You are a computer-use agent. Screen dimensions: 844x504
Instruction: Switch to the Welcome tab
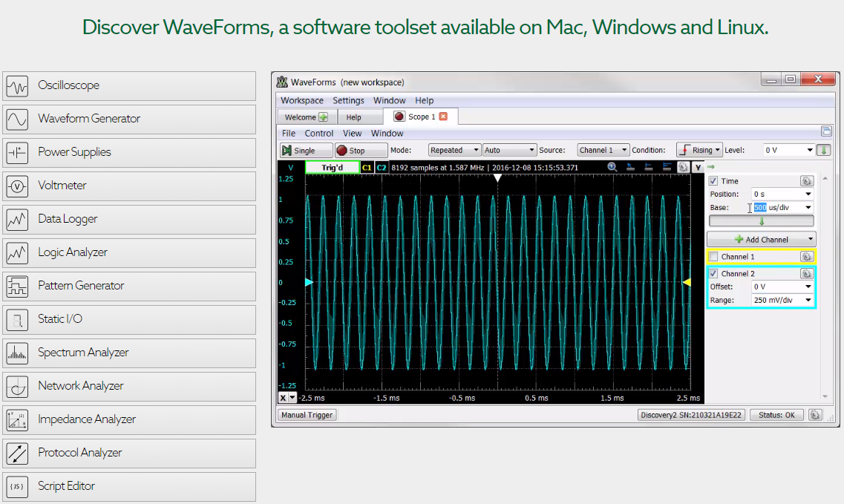(x=307, y=117)
